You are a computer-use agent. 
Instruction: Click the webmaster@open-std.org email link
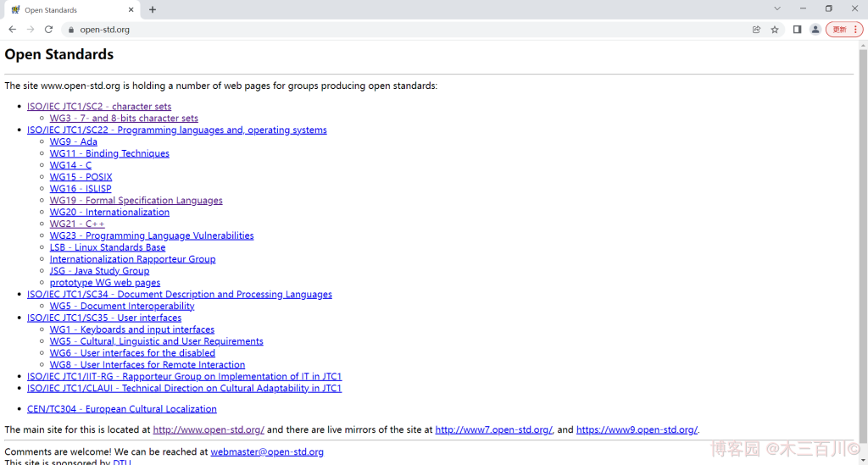(x=267, y=452)
